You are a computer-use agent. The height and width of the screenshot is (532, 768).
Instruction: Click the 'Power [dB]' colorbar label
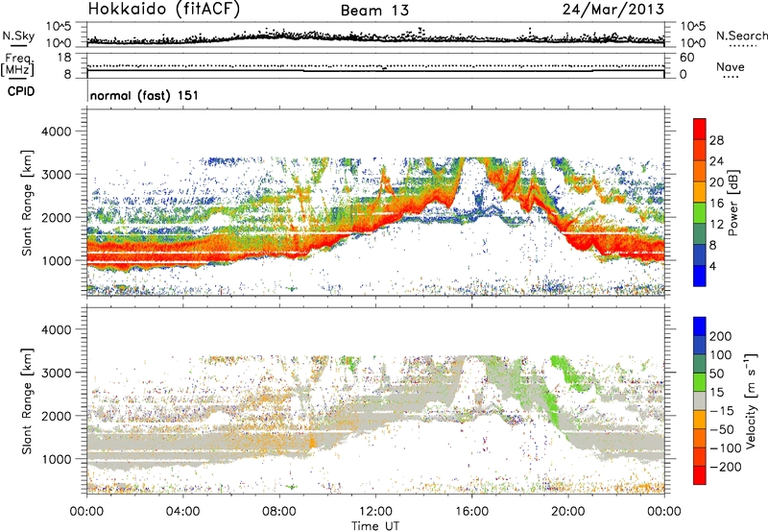click(x=733, y=203)
